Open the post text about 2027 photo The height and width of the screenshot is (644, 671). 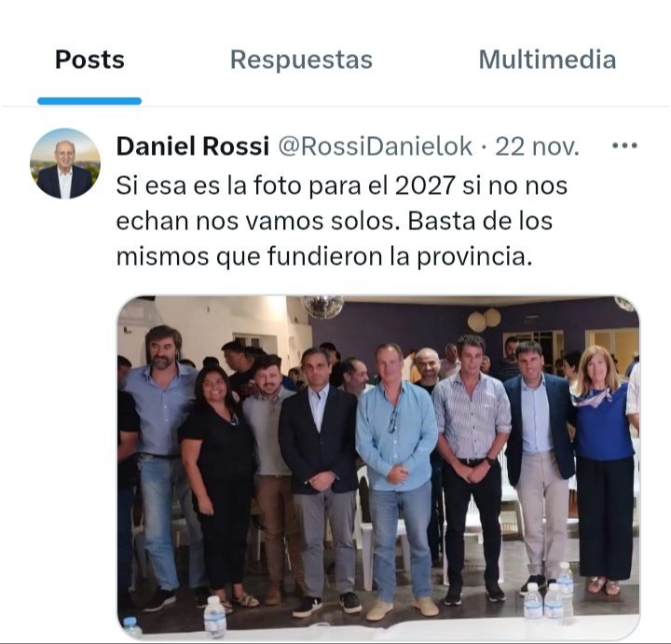(341, 221)
